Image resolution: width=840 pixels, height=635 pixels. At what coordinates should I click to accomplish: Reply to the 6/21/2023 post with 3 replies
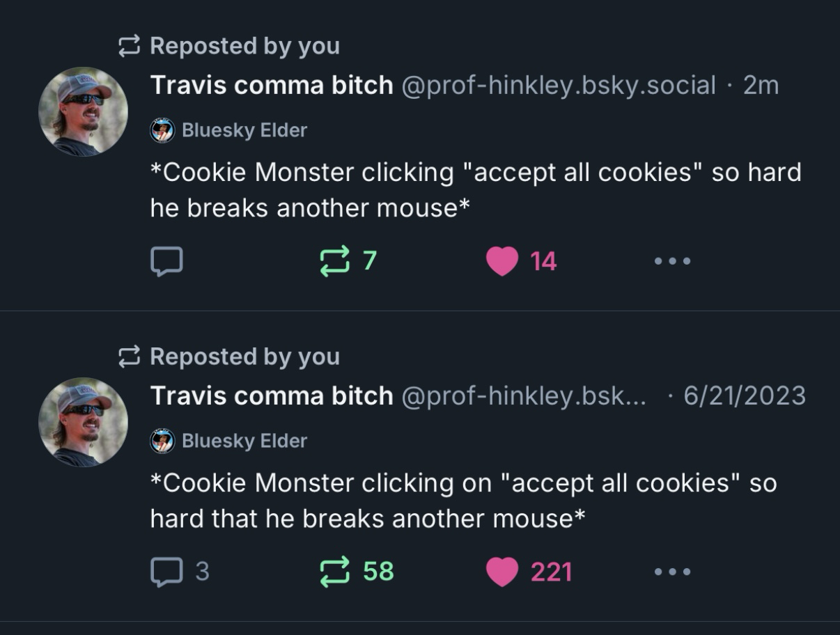(x=166, y=572)
